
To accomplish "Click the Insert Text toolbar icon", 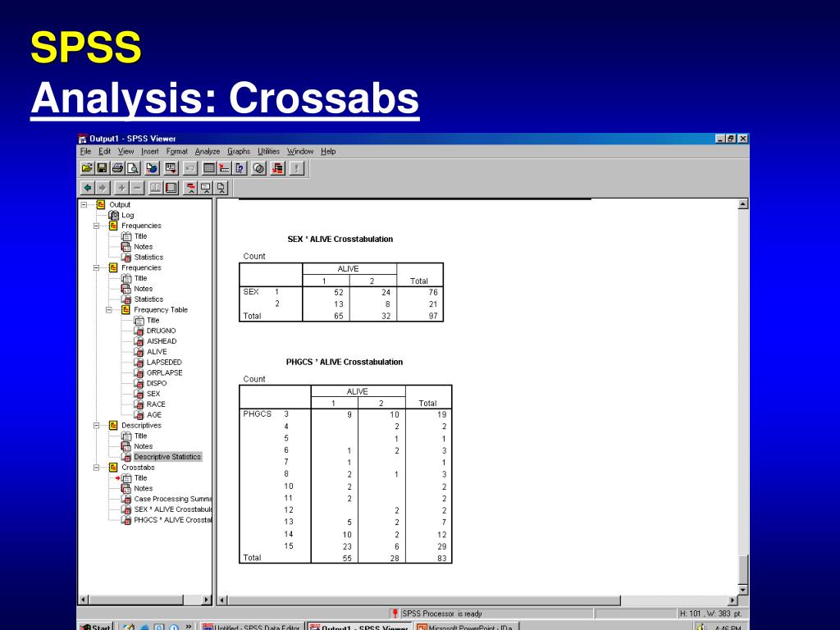I will click(221, 188).
